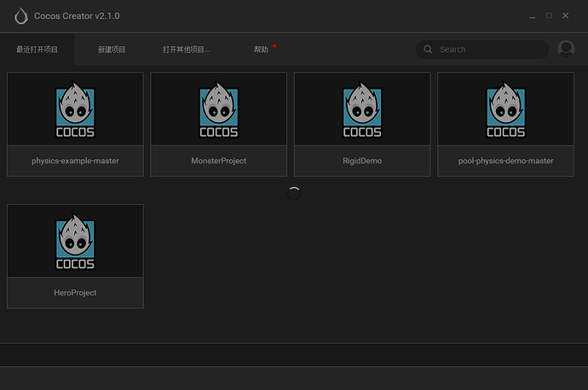The height and width of the screenshot is (390, 588).
Task: Click the physics-example-master label
Action: (75, 161)
